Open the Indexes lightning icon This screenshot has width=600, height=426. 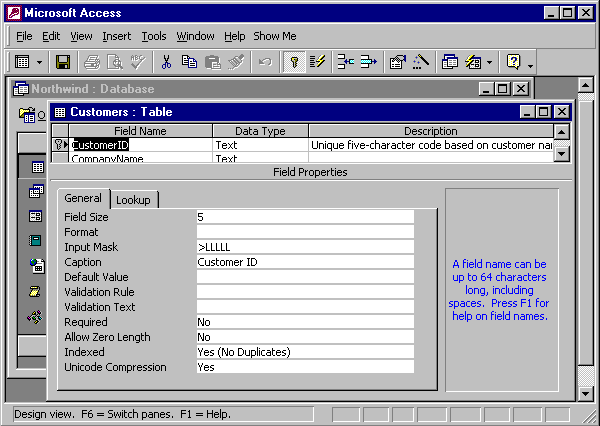pyautogui.click(x=317, y=62)
